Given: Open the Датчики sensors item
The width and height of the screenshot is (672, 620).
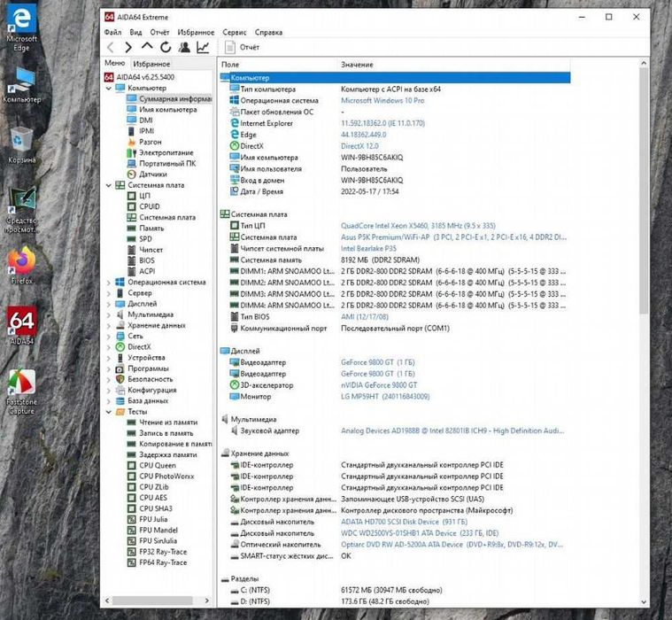Looking at the screenshot, I should pos(152,174).
